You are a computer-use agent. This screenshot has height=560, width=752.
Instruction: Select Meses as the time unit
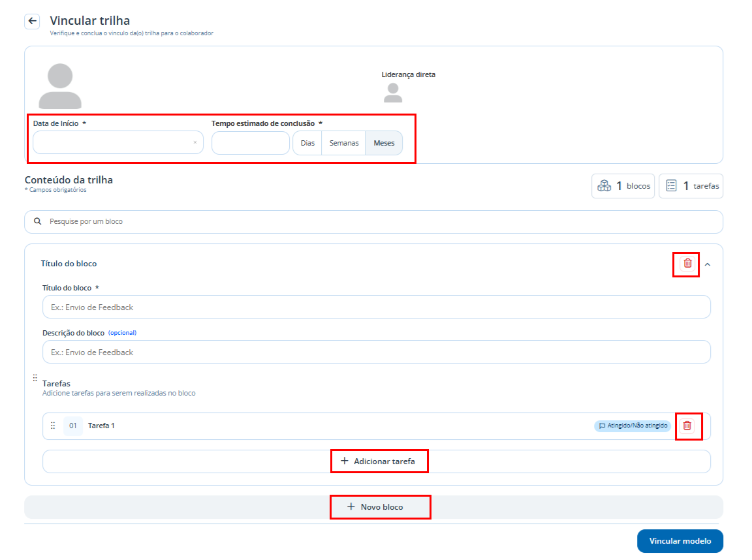tap(384, 143)
